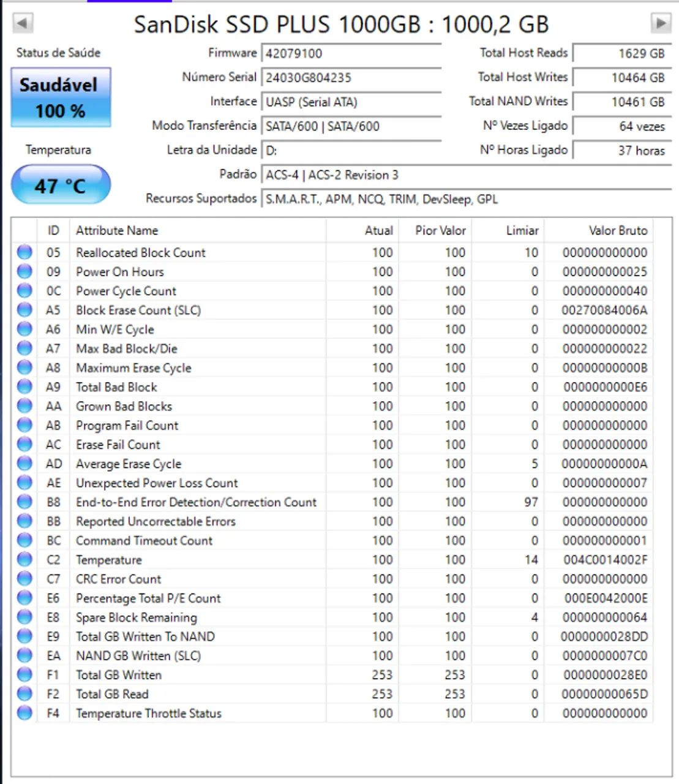The height and width of the screenshot is (784, 679).
Task: Click the supported features field S.M.A.R.T., APM, NCQ
Action: click(467, 199)
